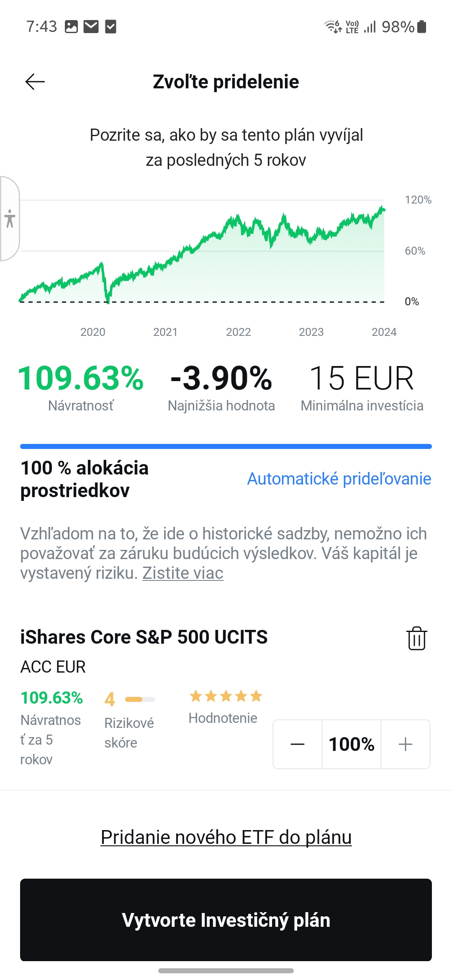Tap the mail notification icon in status bar
The width and height of the screenshot is (452, 980).
[x=91, y=27]
